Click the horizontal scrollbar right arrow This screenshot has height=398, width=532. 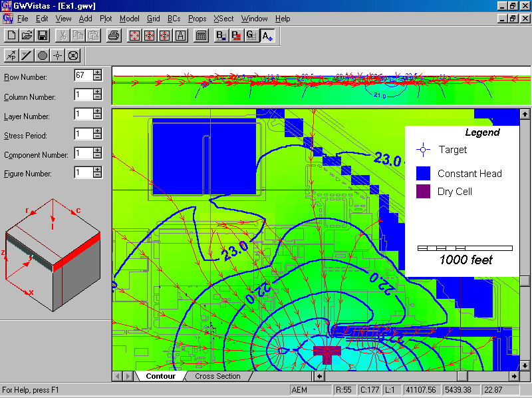pos(514,376)
